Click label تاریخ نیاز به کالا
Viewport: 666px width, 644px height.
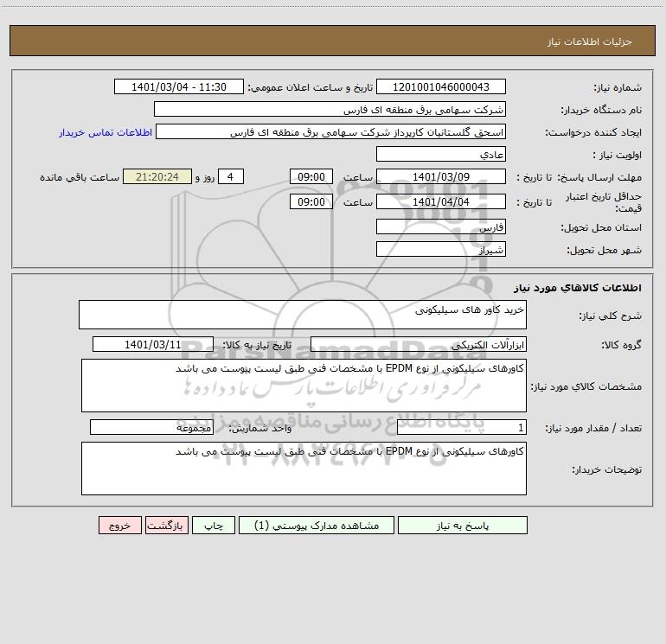258,345
